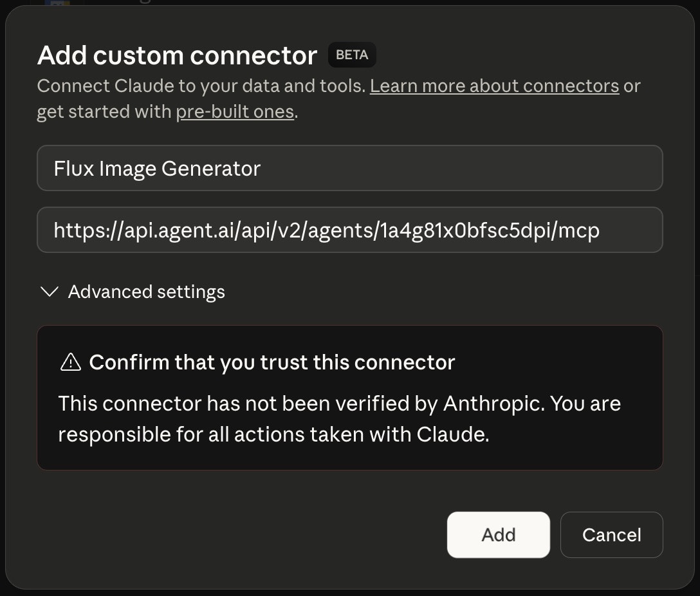700x596 pixels.
Task: Click the "Confirm that you trust this connector" heading
Action: (273, 362)
